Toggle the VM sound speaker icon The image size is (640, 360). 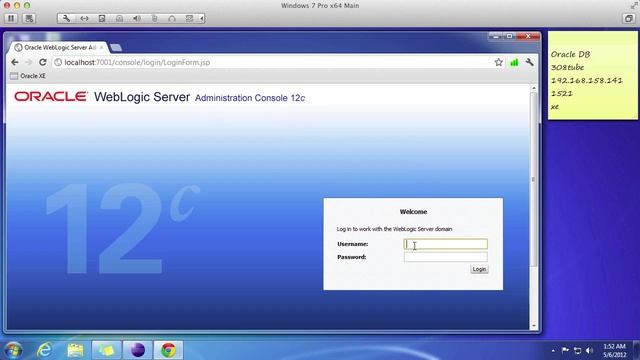click(x=137, y=18)
